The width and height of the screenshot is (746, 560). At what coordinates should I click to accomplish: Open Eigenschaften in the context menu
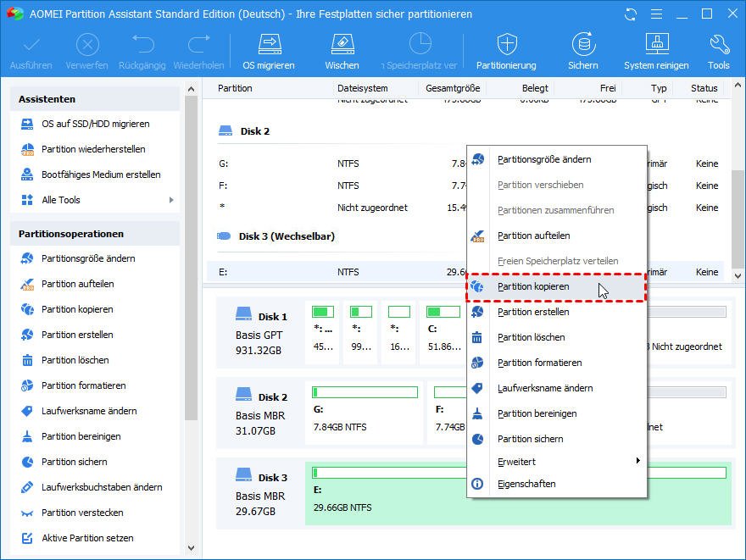point(557,484)
